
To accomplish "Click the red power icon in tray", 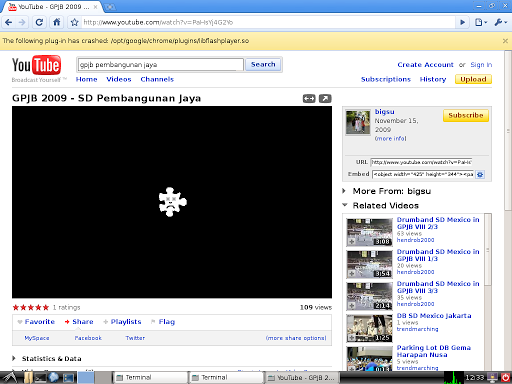I will [x=506, y=377].
